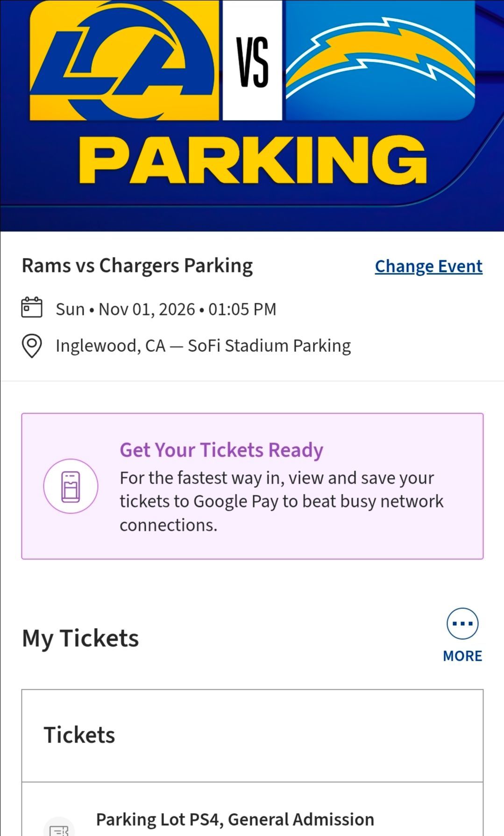
Task: Tap the three-dot MORE icon
Action: 462,623
